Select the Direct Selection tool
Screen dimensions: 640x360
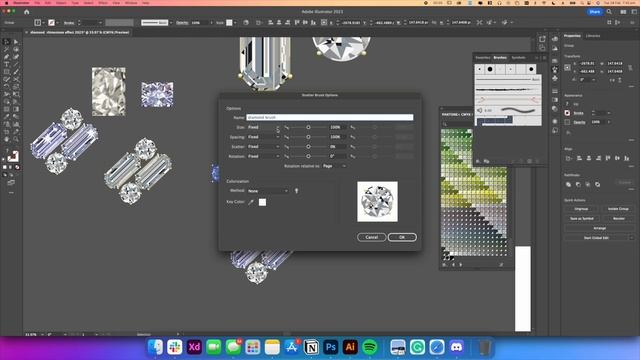click(16, 42)
